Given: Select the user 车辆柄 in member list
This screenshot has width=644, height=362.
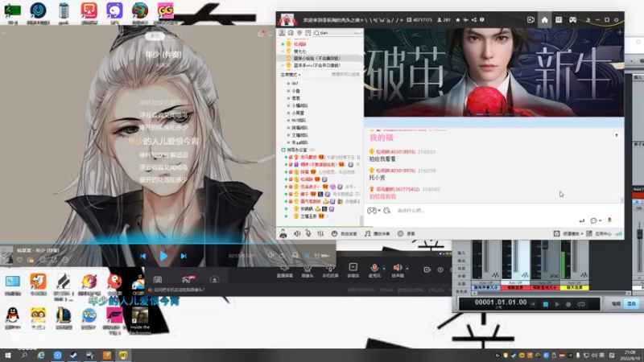Looking at the screenshot, I should pos(306,209).
